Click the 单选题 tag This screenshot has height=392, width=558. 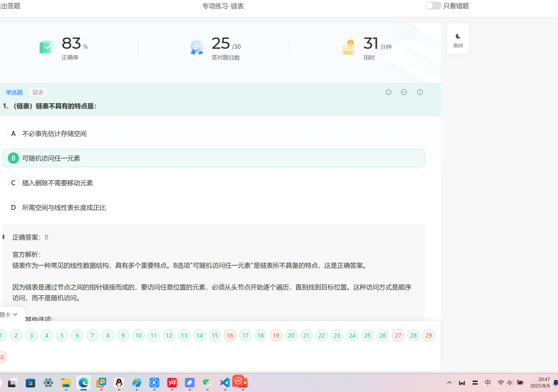(14, 92)
